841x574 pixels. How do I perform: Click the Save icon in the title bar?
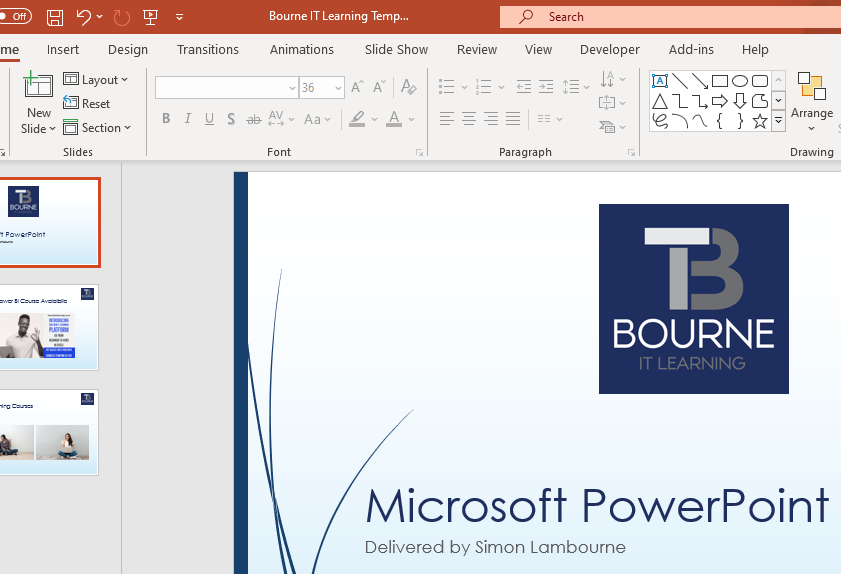tap(55, 17)
